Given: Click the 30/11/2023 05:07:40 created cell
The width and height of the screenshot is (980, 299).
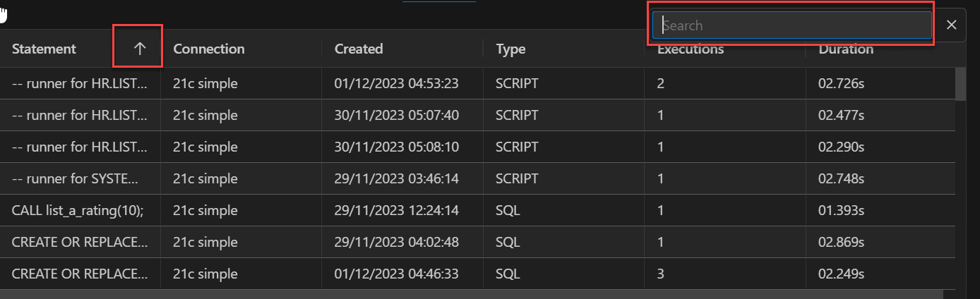Looking at the screenshot, I should coord(396,116).
